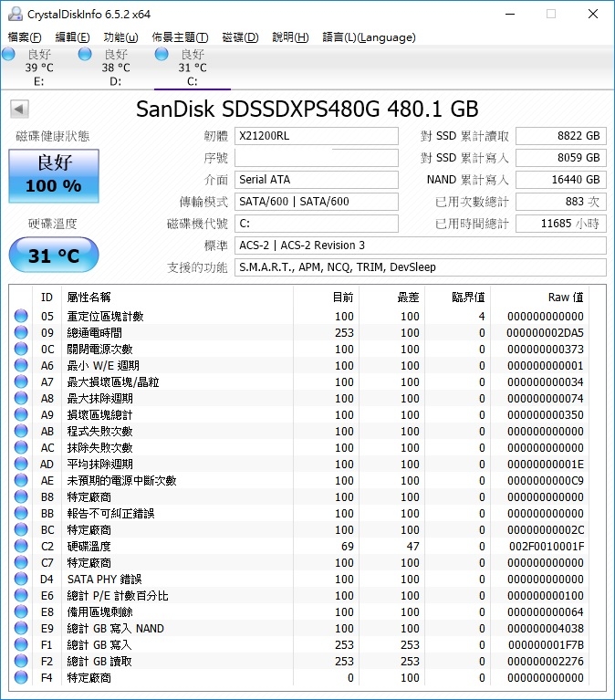Click status icon of row C7 特定廠商

(x=21, y=562)
